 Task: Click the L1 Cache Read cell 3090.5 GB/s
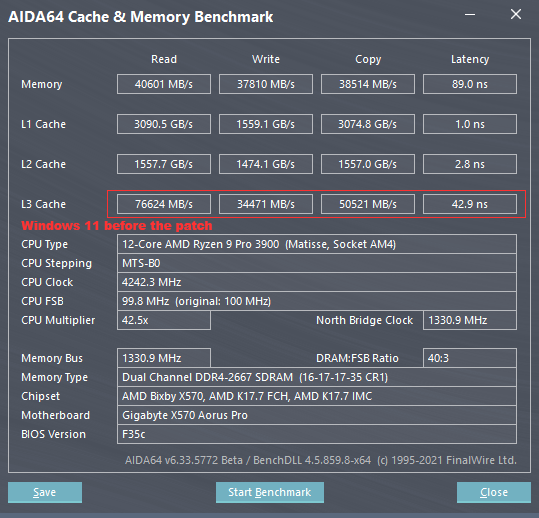pos(164,124)
